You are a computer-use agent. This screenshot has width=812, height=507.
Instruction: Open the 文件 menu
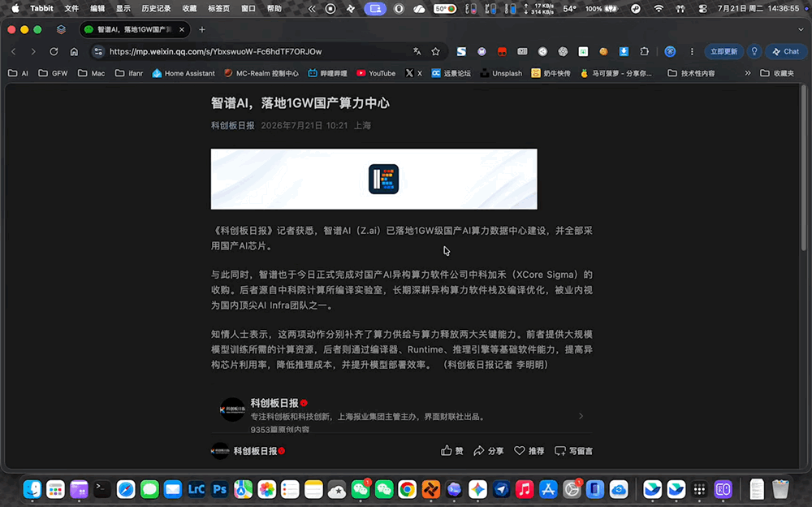(x=71, y=8)
